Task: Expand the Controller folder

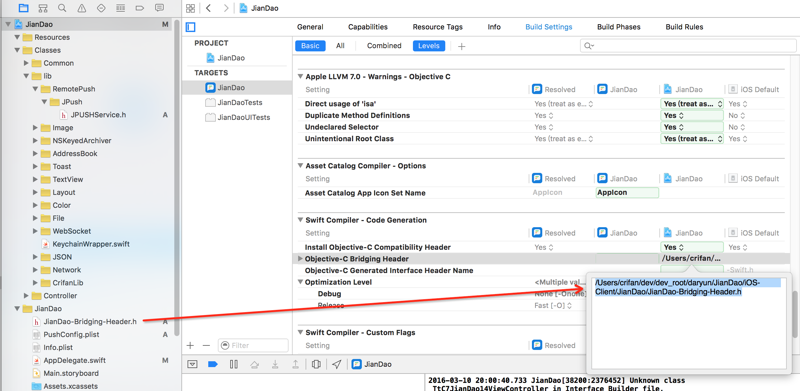Action: (27, 296)
